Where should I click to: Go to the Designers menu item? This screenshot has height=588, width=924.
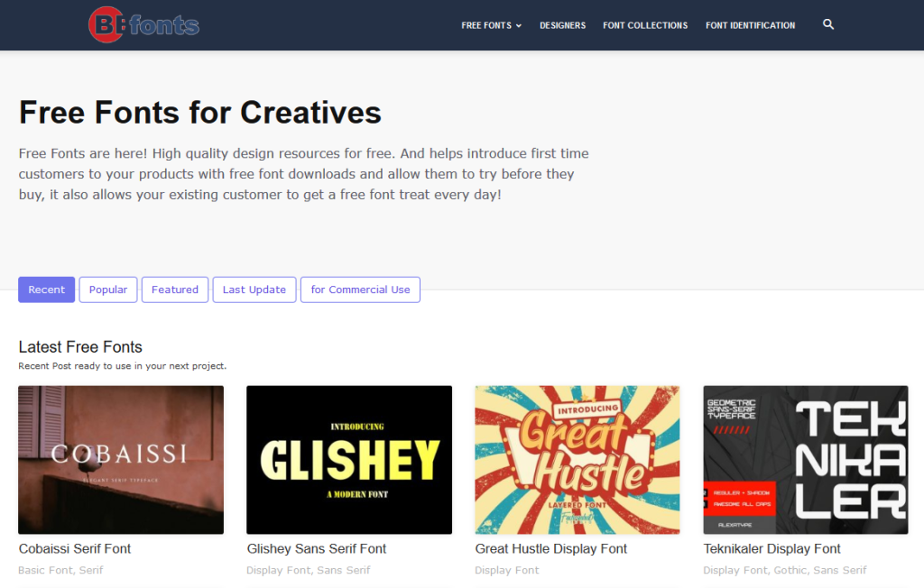coord(562,25)
